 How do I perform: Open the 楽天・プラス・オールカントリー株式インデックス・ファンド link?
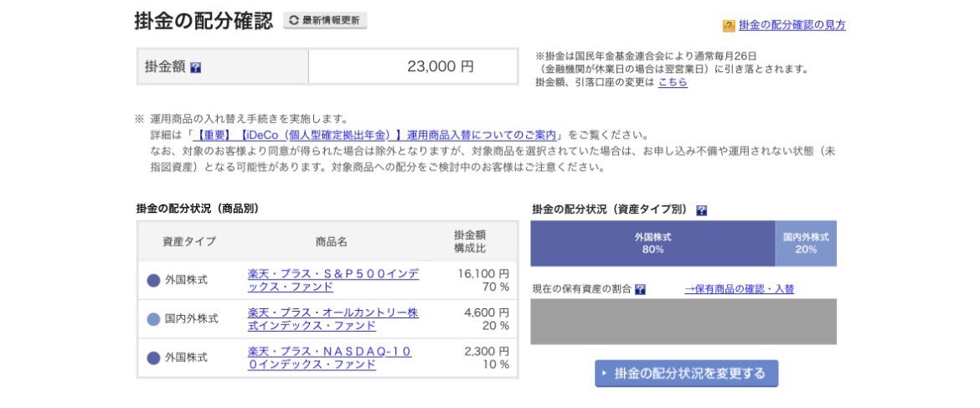point(333,318)
